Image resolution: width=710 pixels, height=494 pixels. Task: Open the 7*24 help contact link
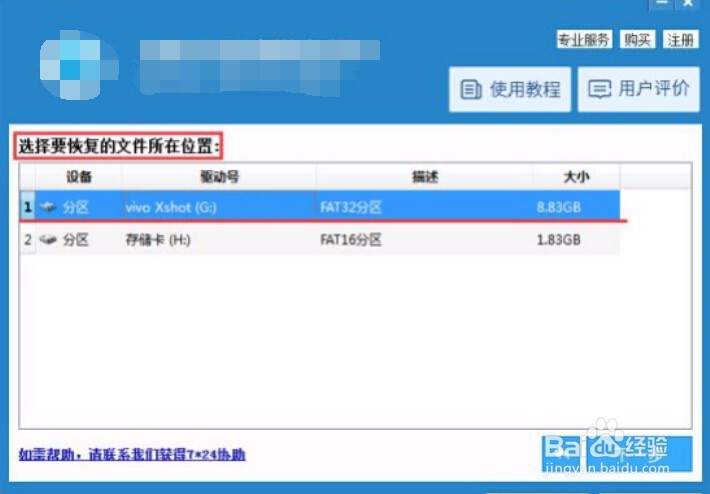tap(132, 454)
